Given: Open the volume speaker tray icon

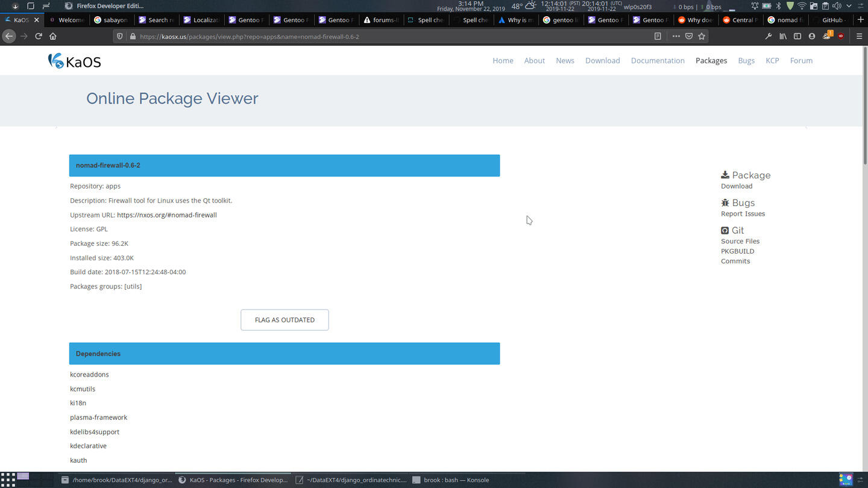Looking at the screenshot, I should point(837,6).
